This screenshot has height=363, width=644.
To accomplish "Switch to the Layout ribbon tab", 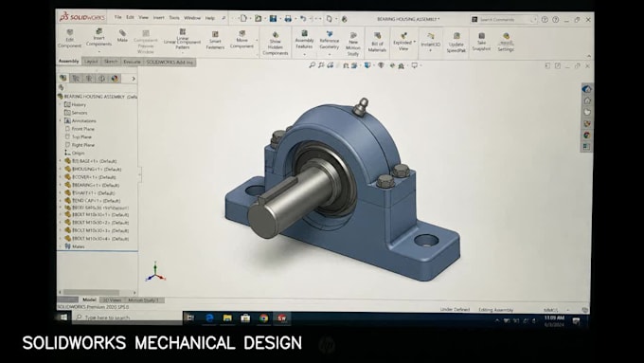I will (x=91, y=62).
